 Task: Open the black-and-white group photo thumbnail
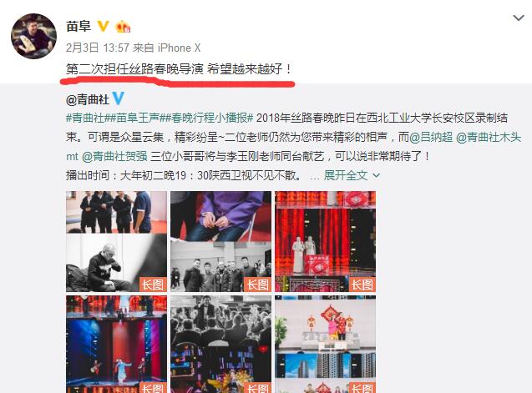point(220,241)
